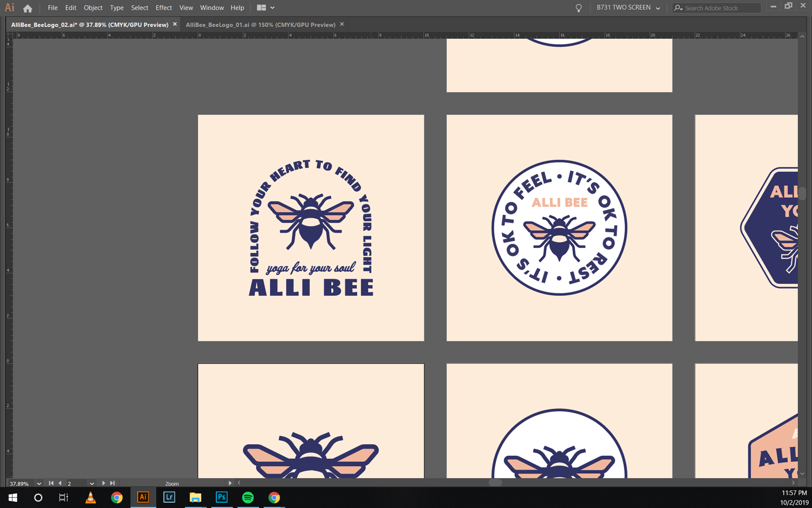
Task: Go to the last artboard
Action: [113, 483]
